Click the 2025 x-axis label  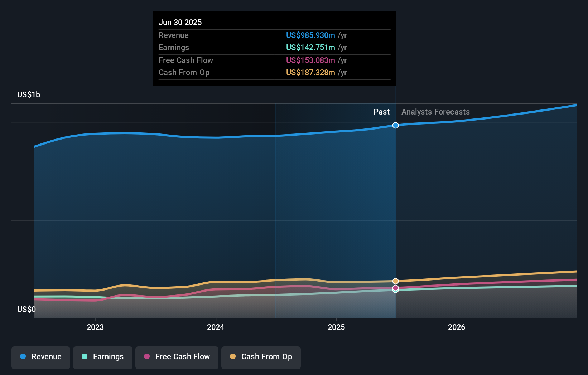pos(336,327)
